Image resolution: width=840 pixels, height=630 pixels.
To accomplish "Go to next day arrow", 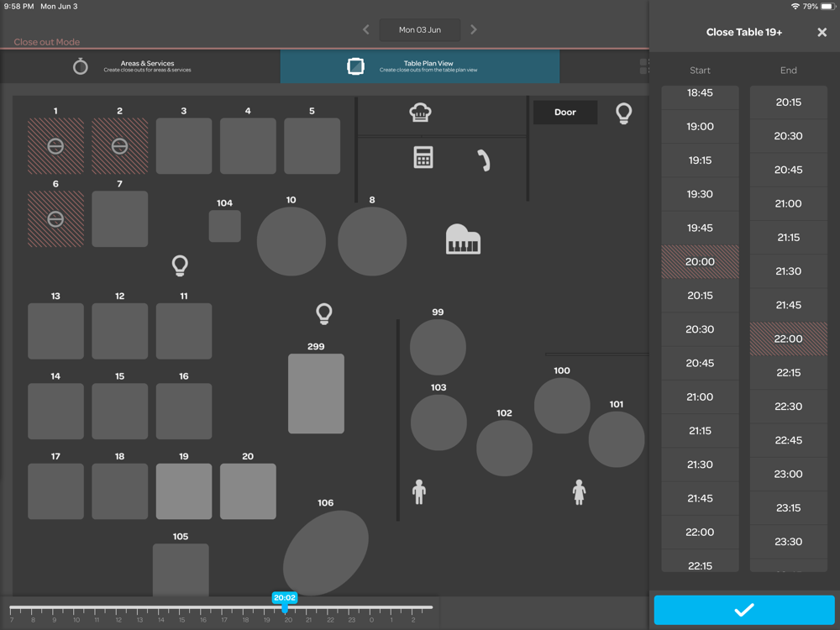I will [x=474, y=29].
